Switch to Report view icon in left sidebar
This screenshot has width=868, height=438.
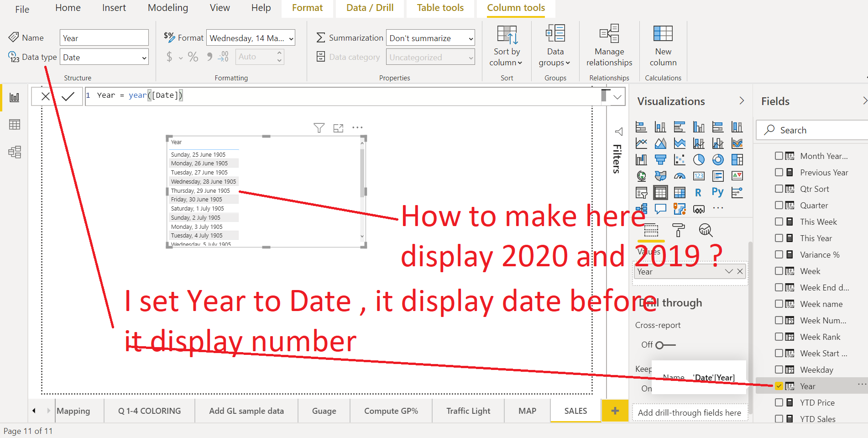pos(15,97)
